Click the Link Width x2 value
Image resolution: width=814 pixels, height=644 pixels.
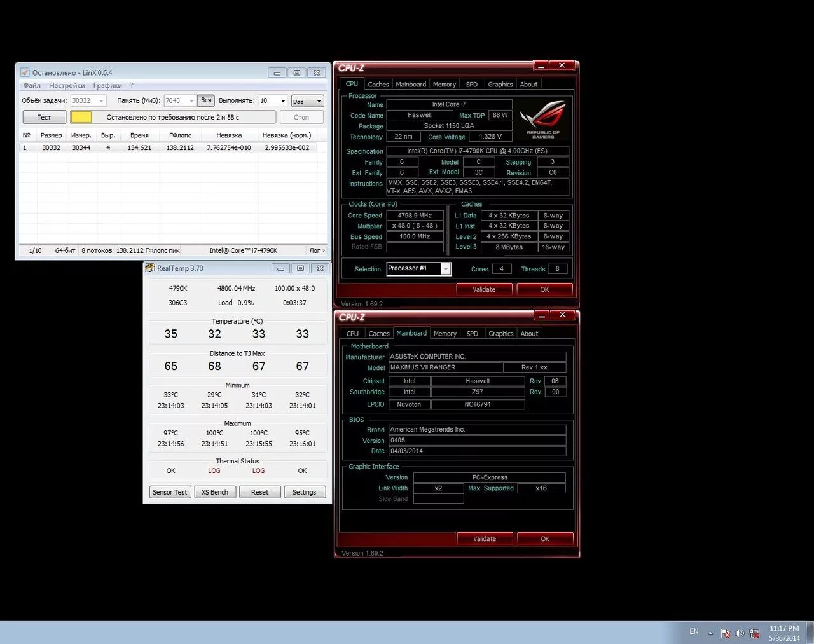(438, 488)
